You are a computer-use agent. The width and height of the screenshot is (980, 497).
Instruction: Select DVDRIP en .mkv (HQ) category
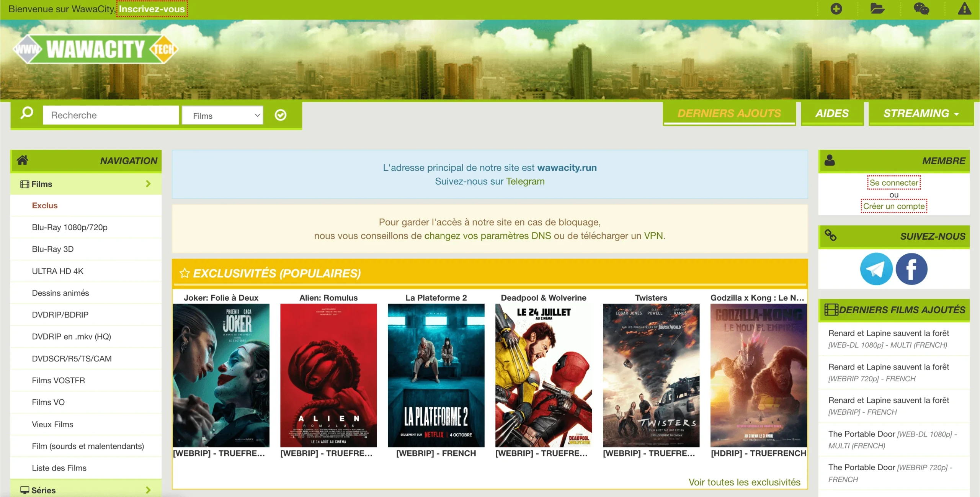point(72,337)
